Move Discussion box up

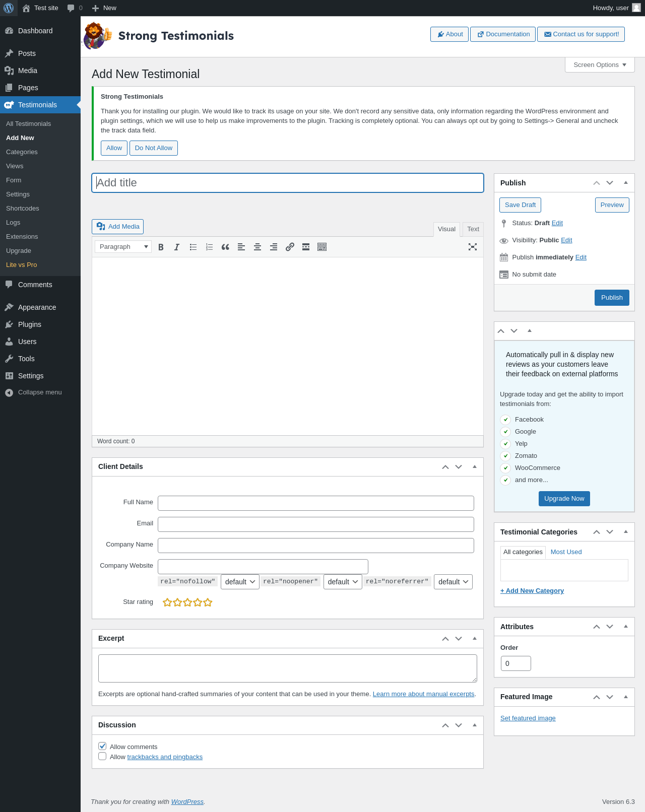pyautogui.click(x=445, y=725)
